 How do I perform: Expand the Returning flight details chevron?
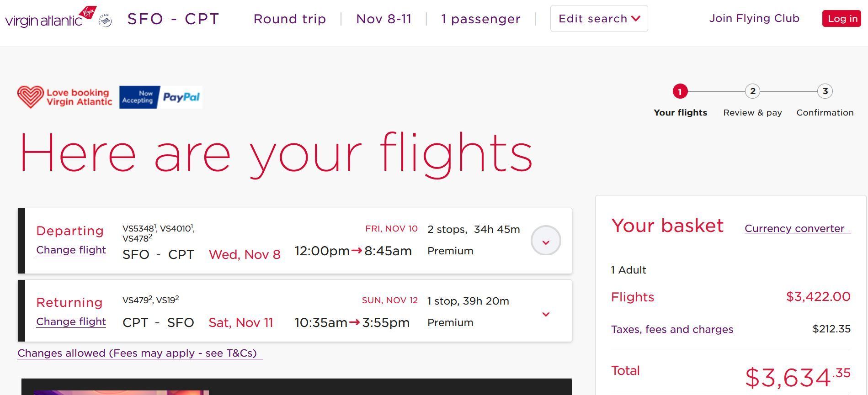tap(546, 314)
